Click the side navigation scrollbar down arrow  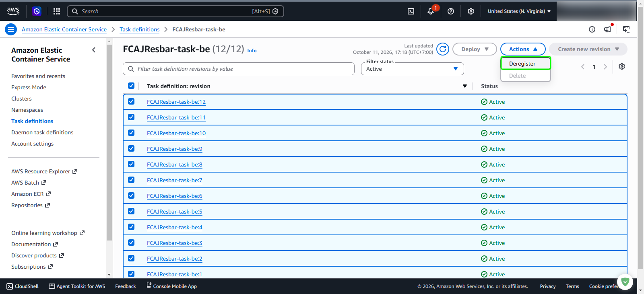point(109,275)
